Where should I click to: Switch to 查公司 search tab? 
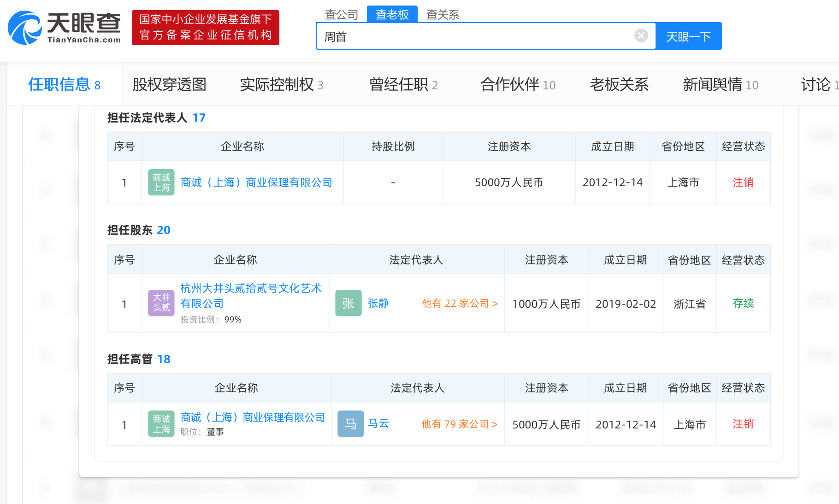tap(342, 14)
